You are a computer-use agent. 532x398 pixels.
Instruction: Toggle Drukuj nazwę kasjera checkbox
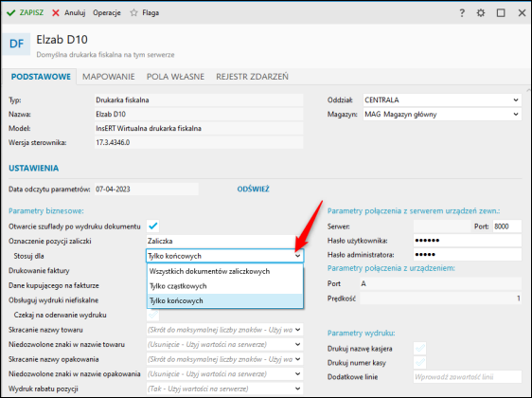click(419, 349)
